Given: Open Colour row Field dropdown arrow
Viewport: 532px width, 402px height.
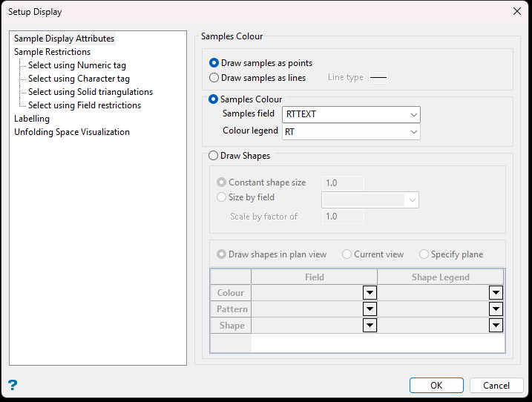Looking at the screenshot, I should (x=370, y=292).
